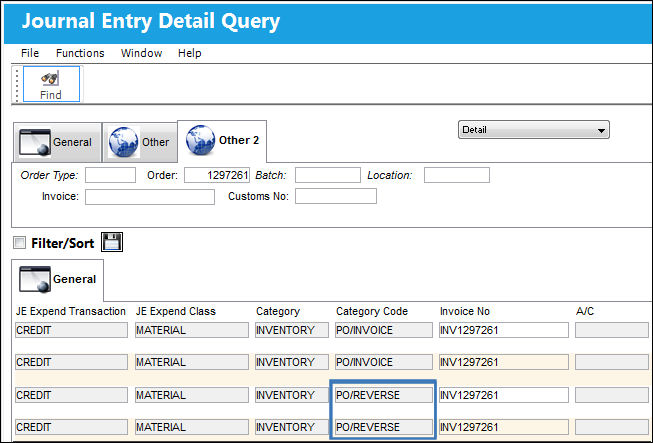Click the save disk icon beside Filter/Sort
This screenshot has height=443, width=653.
(112, 242)
